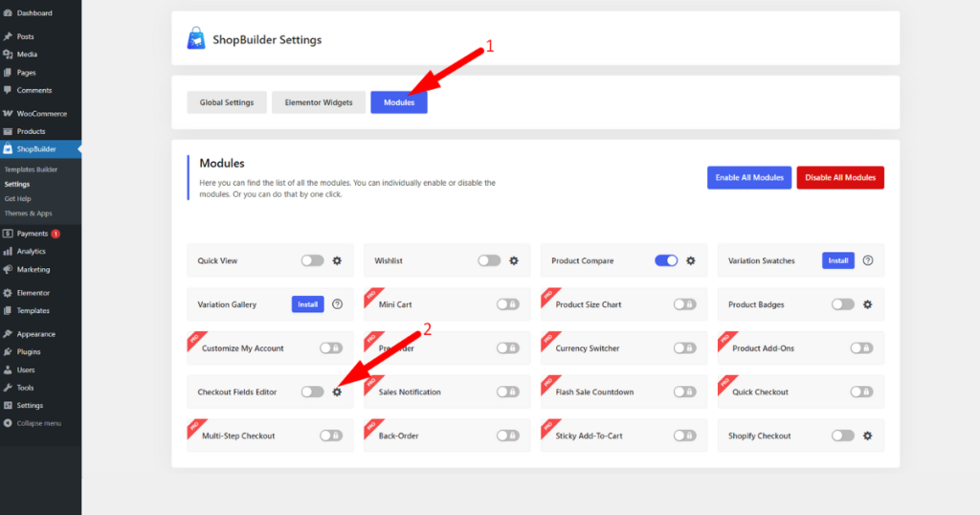The image size is (980, 515).
Task: Click Enable All Modules button
Action: coord(749,177)
